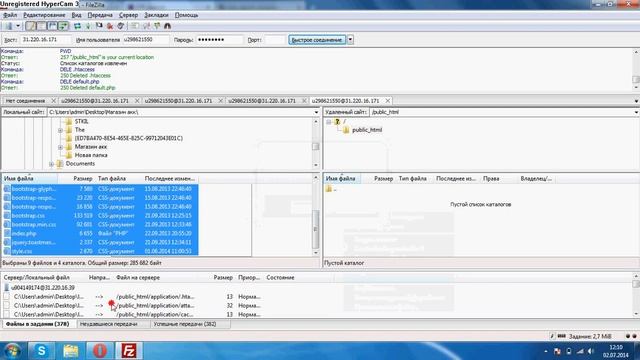The width and height of the screenshot is (640, 360).
Task: Open the Opera browser taskbar icon
Action: (100, 351)
